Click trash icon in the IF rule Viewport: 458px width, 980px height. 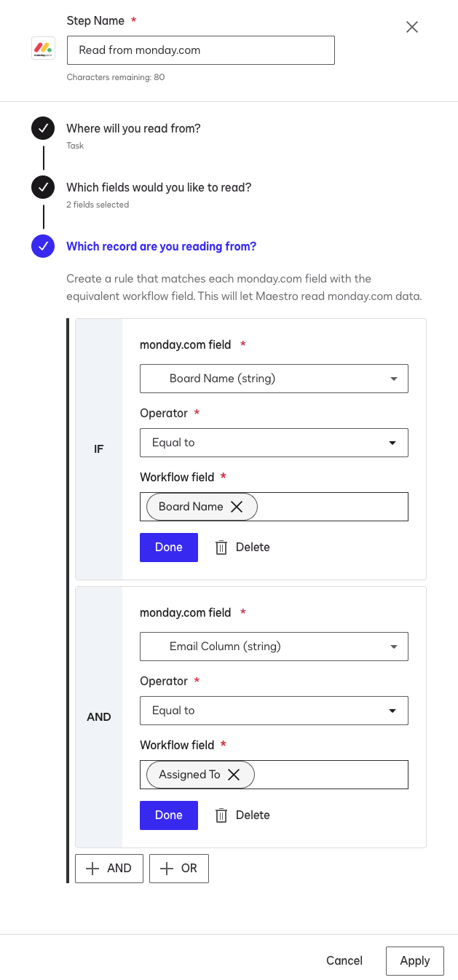(221, 548)
